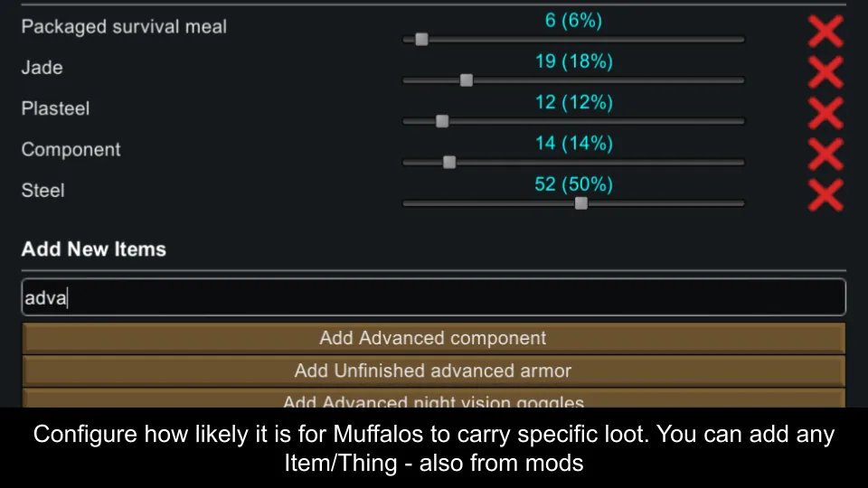The height and width of the screenshot is (488, 868).
Task: Remove Steel from the loot list
Action: pos(825,195)
